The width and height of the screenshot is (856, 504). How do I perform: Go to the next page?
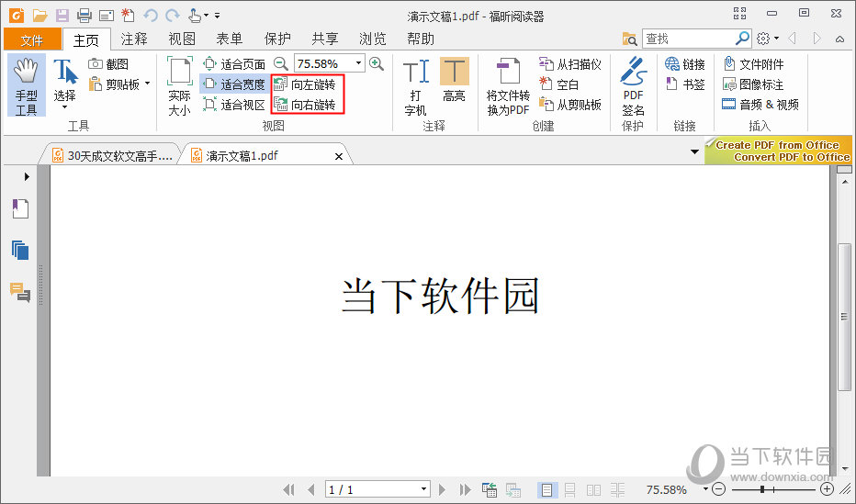[x=442, y=489]
